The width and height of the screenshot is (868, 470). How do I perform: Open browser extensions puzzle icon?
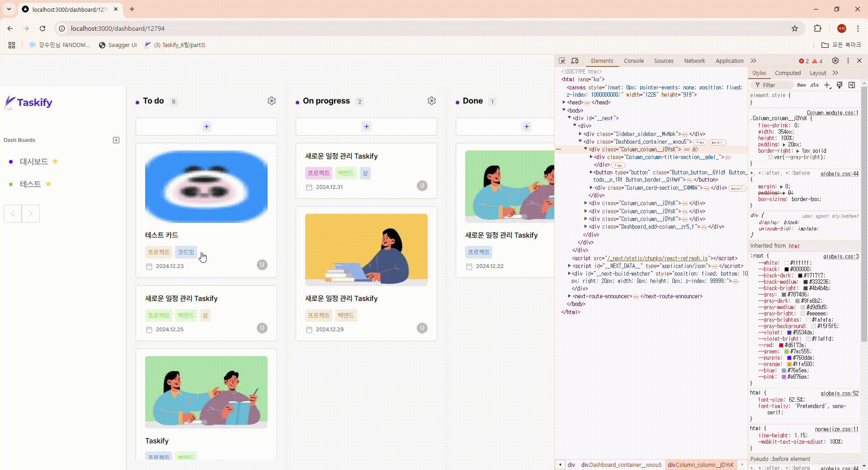[x=817, y=28]
